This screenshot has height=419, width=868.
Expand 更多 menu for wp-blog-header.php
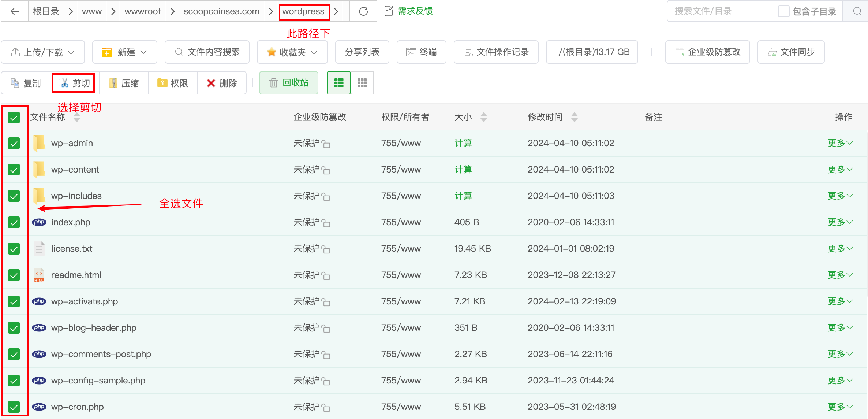click(840, 328)
